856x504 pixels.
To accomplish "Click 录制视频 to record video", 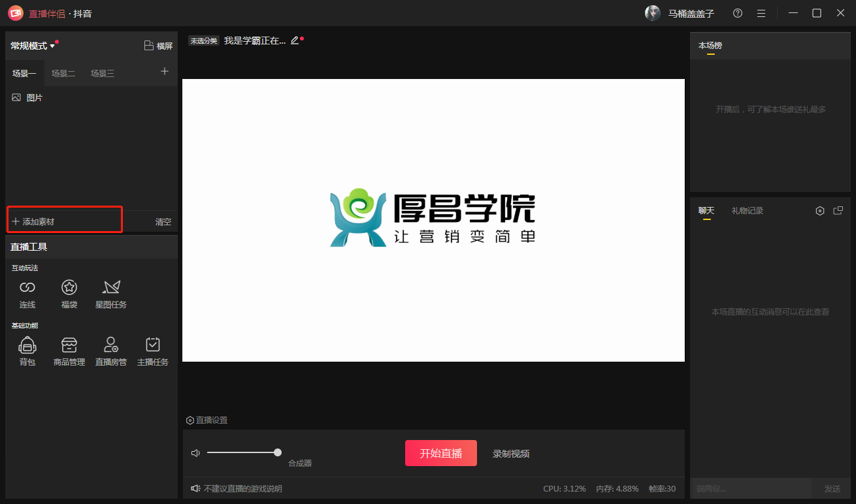I will click(x=511, y=454).
